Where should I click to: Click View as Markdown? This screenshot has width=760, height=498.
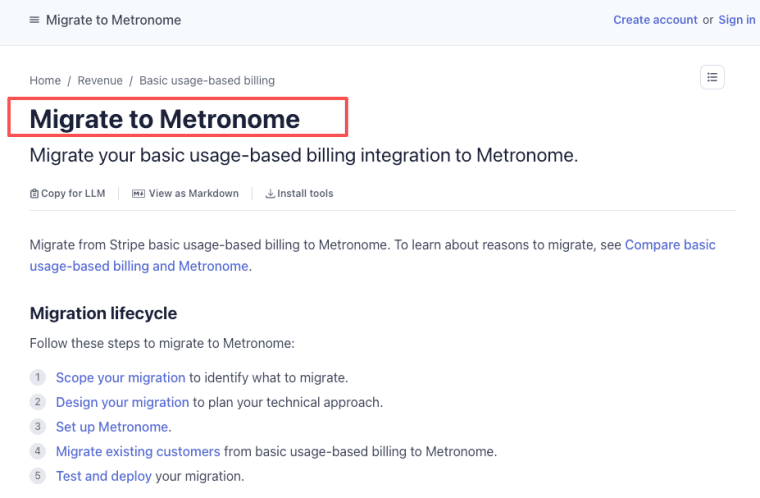[x=186, y=193]
